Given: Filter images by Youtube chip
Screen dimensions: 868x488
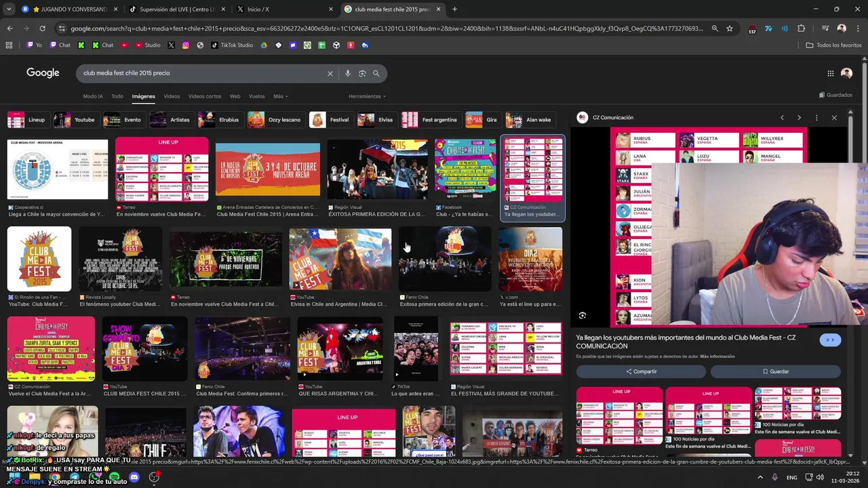Looking at the screenshot, I should point(76,120).
